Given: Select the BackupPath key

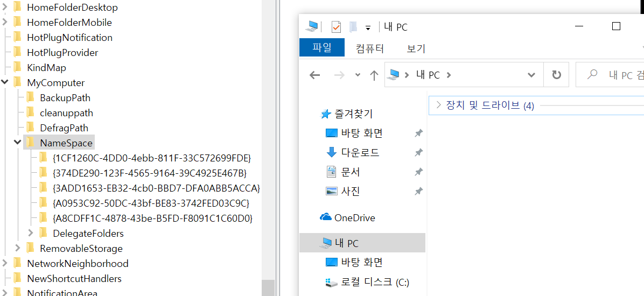Looking at the screenshot, I should [x=65, y=98].
